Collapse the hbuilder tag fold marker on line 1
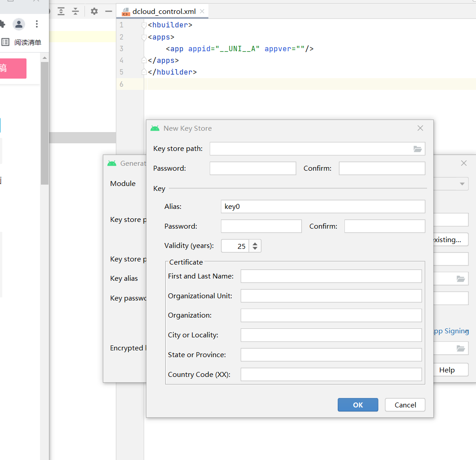Viewport: 476px width, 460px height. (x=144, y=26)
